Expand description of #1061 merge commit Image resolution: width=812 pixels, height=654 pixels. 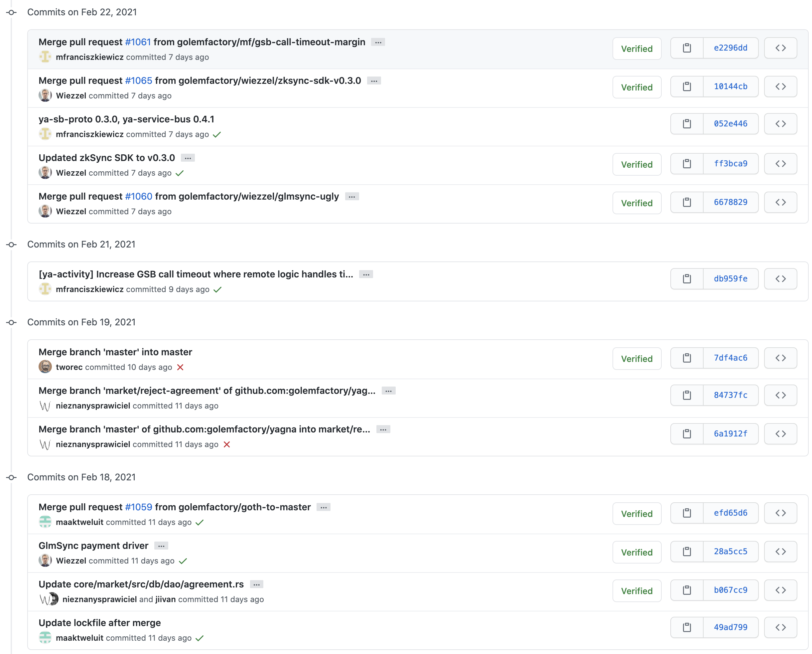[378, 42]
